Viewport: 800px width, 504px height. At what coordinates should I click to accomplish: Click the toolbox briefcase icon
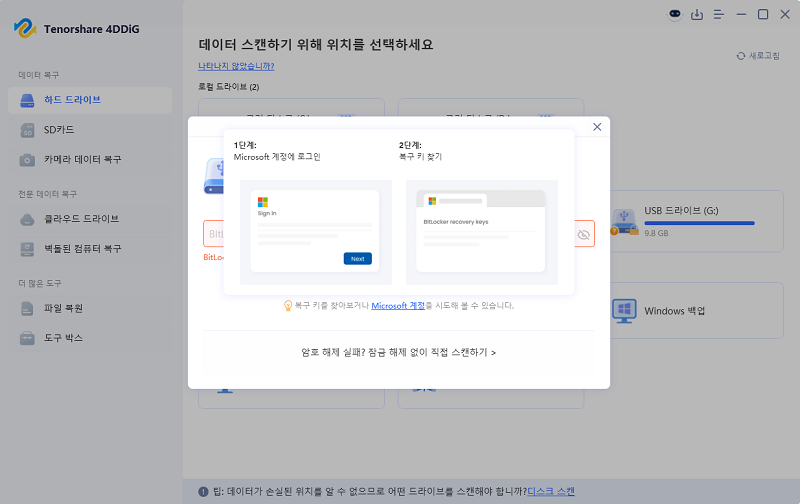point(27,338)
